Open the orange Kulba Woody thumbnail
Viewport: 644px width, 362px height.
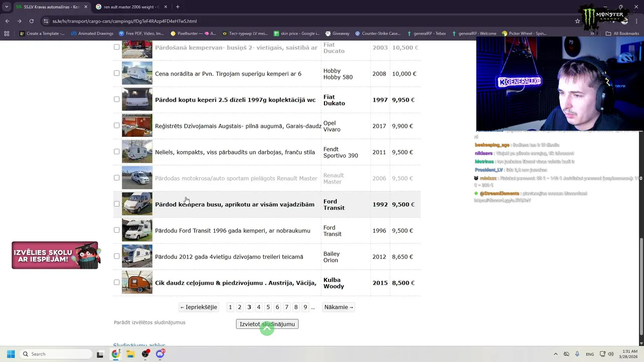[x=137, y=283]
